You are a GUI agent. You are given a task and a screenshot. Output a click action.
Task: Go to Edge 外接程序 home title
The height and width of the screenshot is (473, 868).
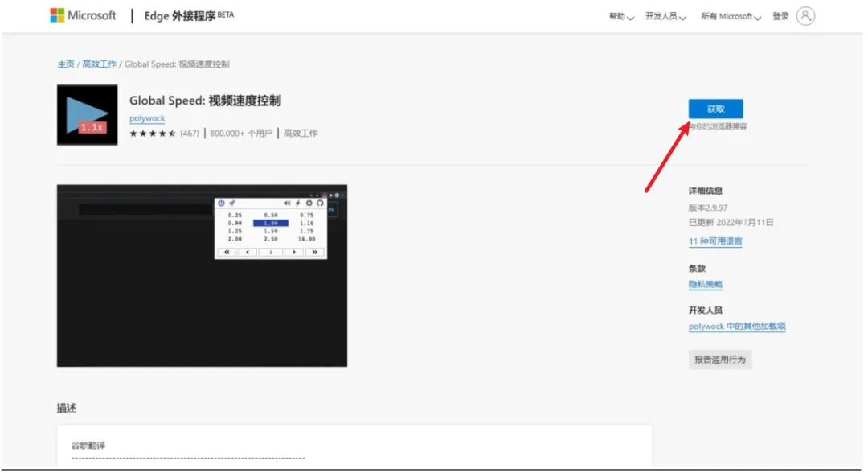click(189, 15)
